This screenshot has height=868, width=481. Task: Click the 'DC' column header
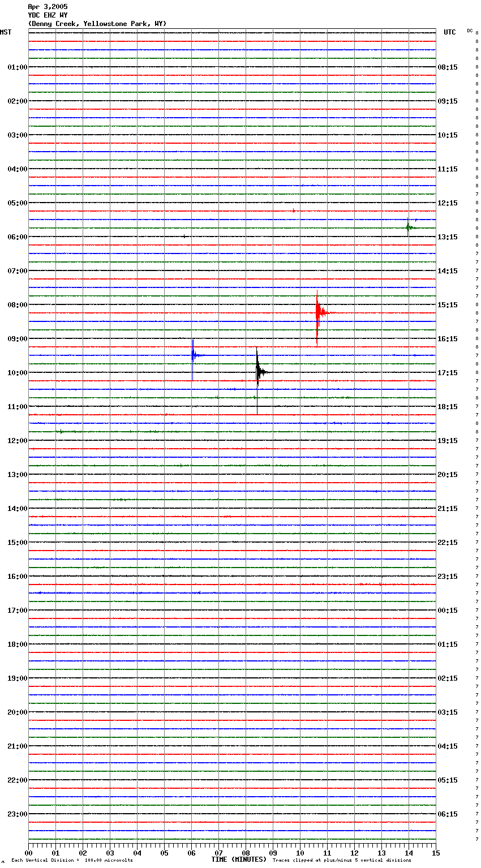(470, 31)
